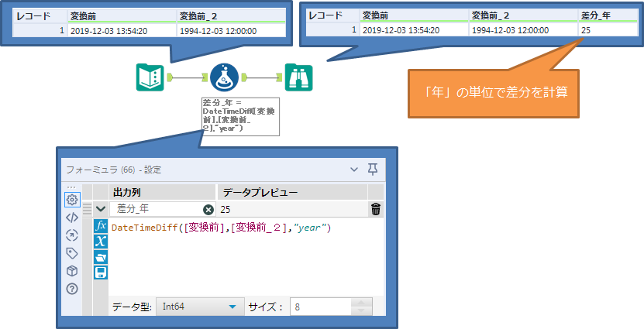Click the 変換前_2 header in left table
The width and height of the screenshot is (644, 329).
point(231,15)
